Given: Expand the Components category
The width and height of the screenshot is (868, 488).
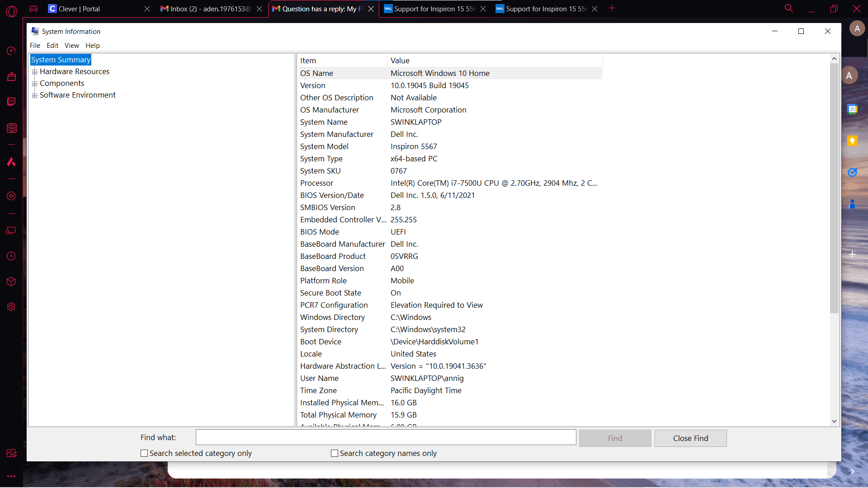Looking at the screenshot, I should click(35, 83).
